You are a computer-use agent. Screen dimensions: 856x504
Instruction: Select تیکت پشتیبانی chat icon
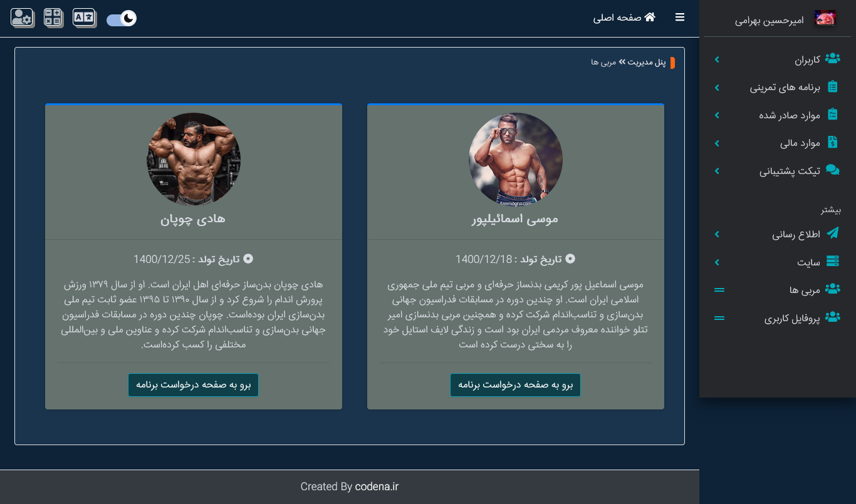833,170
